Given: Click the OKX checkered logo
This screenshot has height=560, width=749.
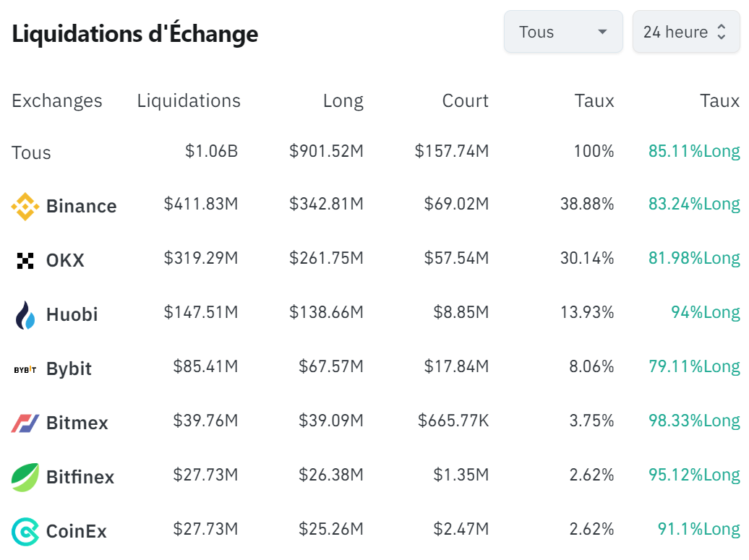Looking at the screenshot, I should 26,260.
